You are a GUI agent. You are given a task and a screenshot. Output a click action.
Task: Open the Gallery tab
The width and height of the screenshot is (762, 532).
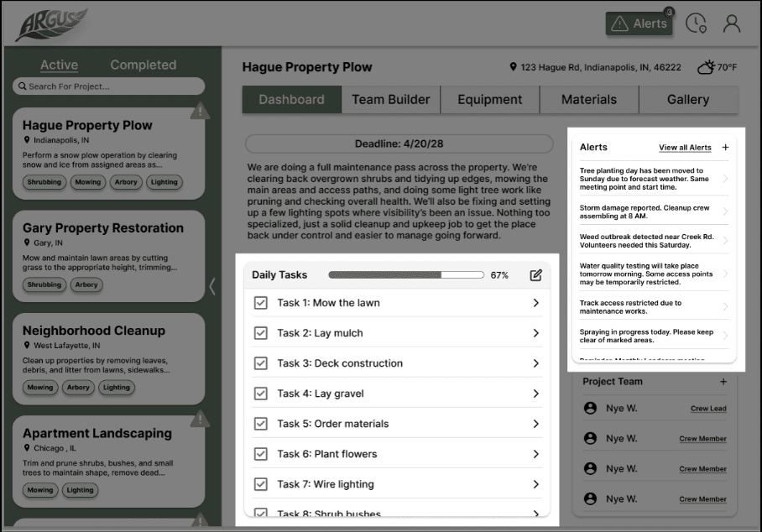click(688, 100)
